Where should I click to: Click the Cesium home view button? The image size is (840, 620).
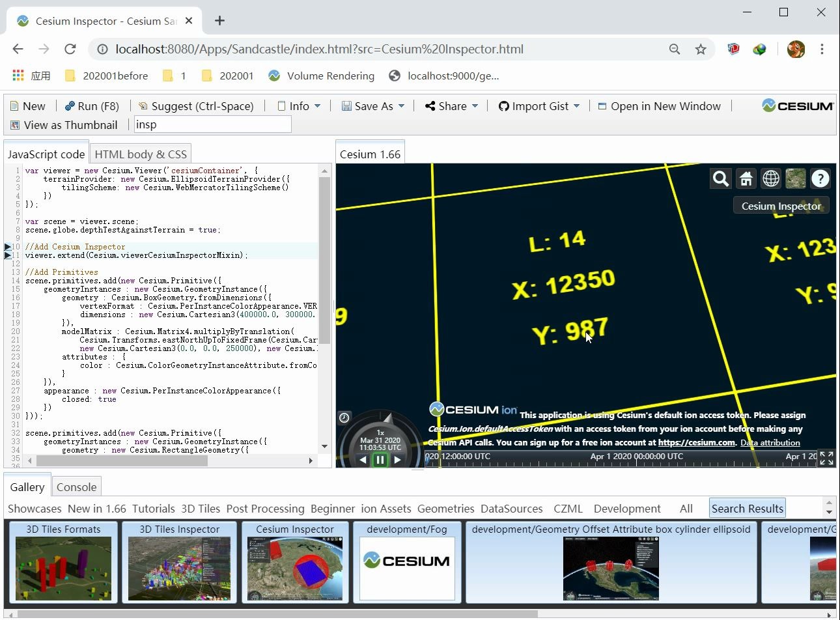point(746,178)
